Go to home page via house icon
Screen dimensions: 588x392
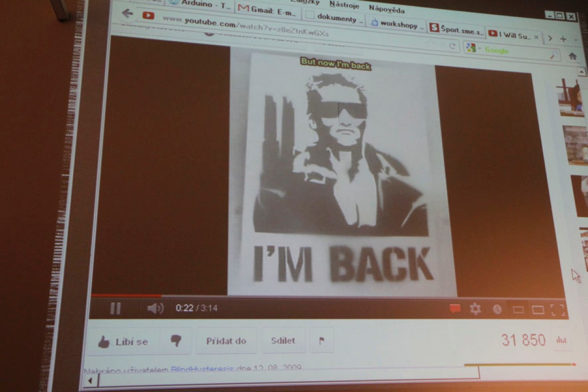[572, 56]
